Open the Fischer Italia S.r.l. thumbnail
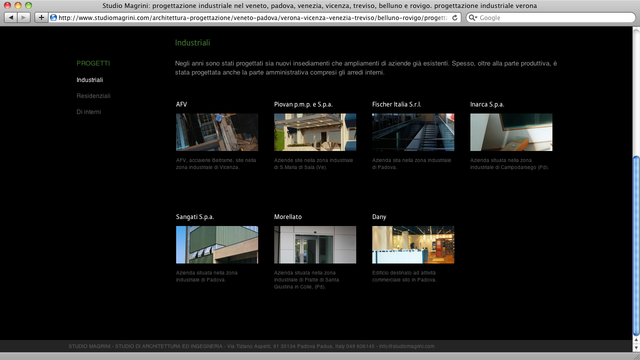640x360 pixels. (413, 132)
